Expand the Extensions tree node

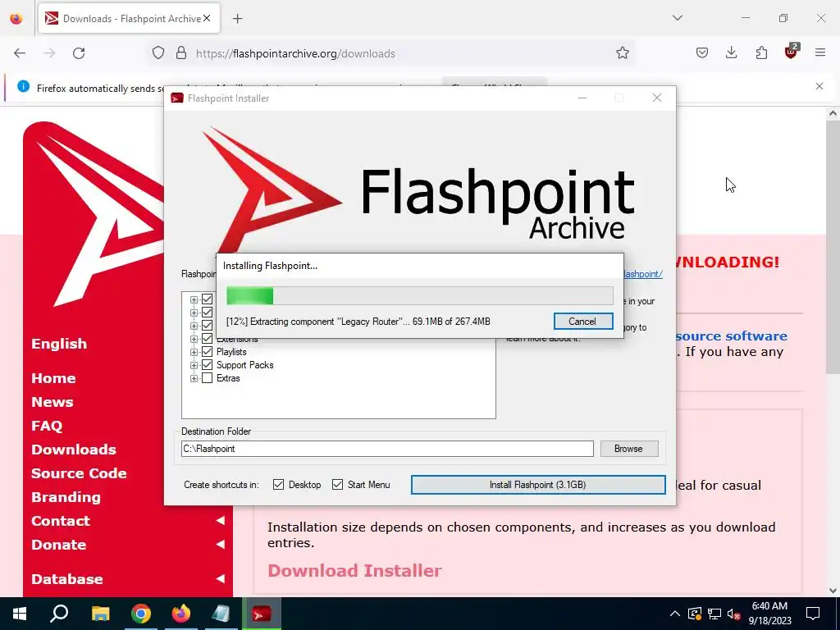click(194, 339)
